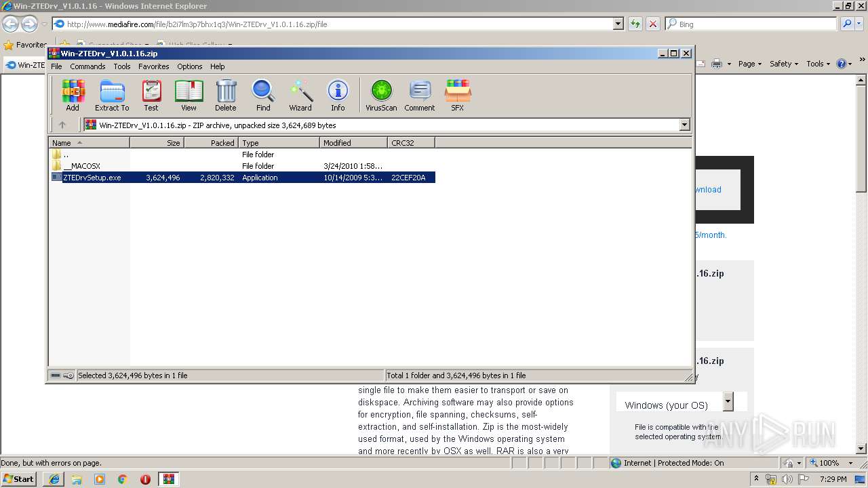868x488 pixels.
Task: Open the Find tool in WinRAR
Action: 263,96
